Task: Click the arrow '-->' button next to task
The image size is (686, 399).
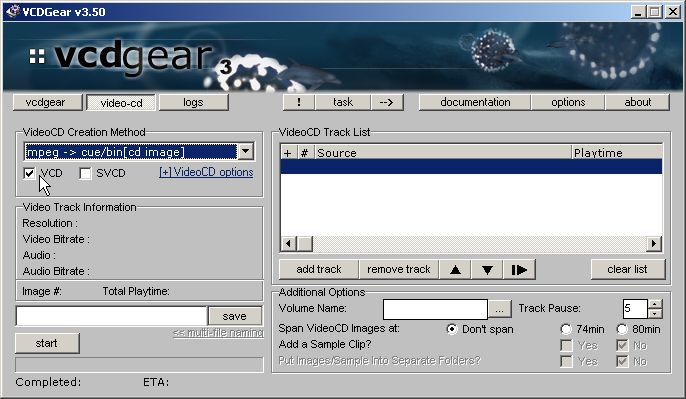Action: (387, 102)
